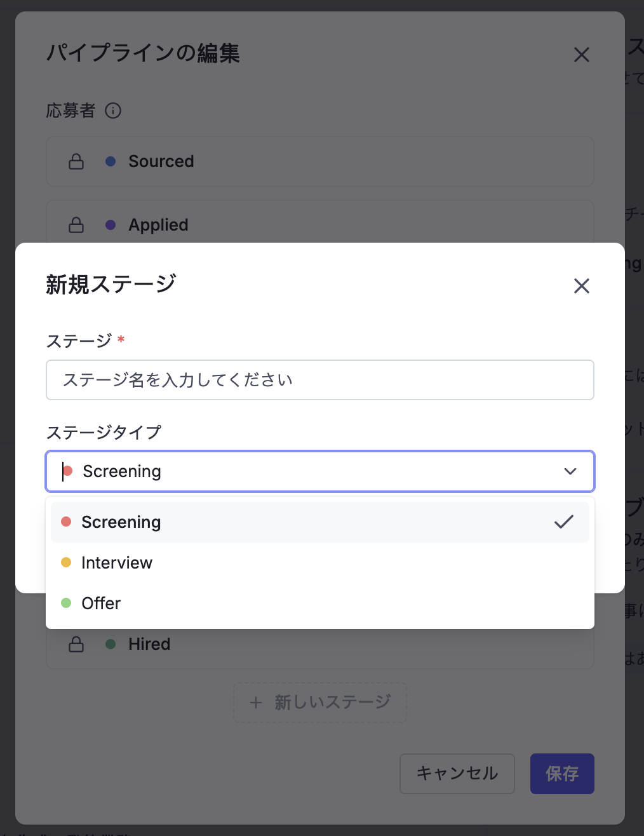Close the パイプラインの編集 panel
Viewport: 644px width, 836px height.
[582, 55]
